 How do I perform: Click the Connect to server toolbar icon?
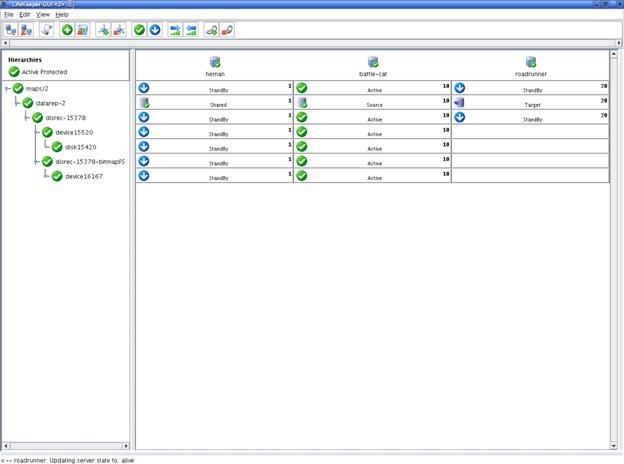click(11, 30)
